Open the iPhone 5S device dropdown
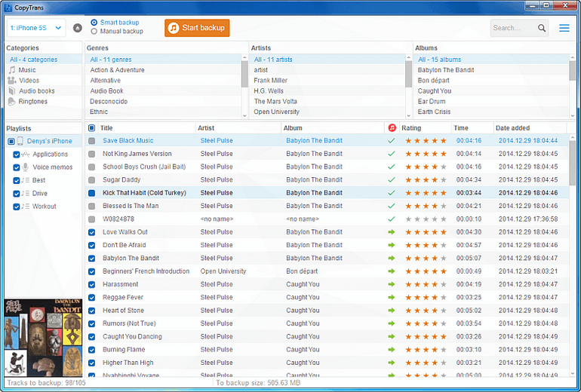This screenshot has width=581, height=392. pos(36,28)
